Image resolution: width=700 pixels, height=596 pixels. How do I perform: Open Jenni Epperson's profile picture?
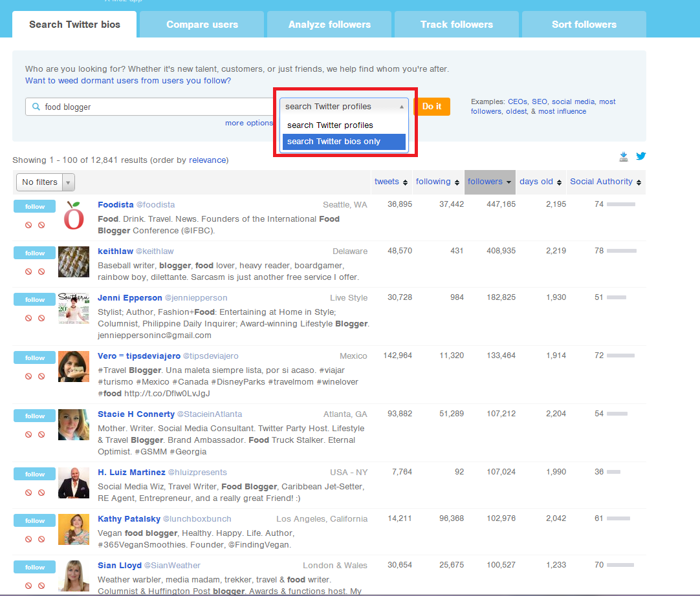coord(74,308)
